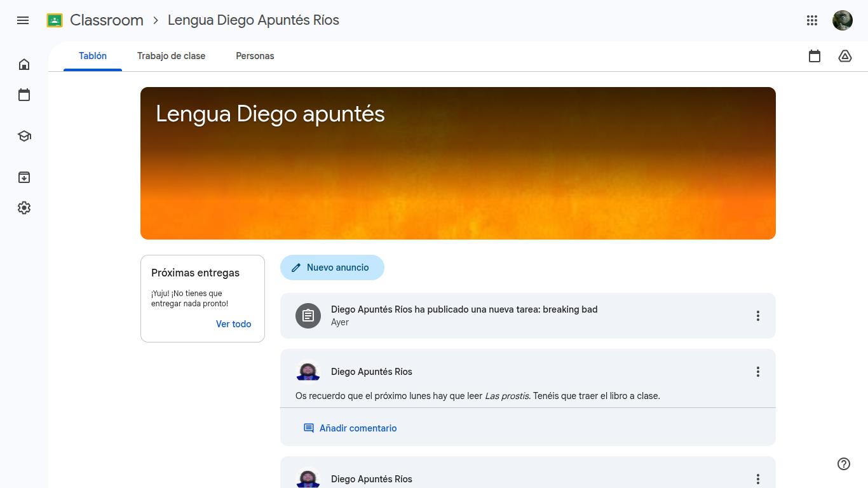868x488 pixels.
Task: Open archived classes in sidebar
Action: [x=24, y=177]
